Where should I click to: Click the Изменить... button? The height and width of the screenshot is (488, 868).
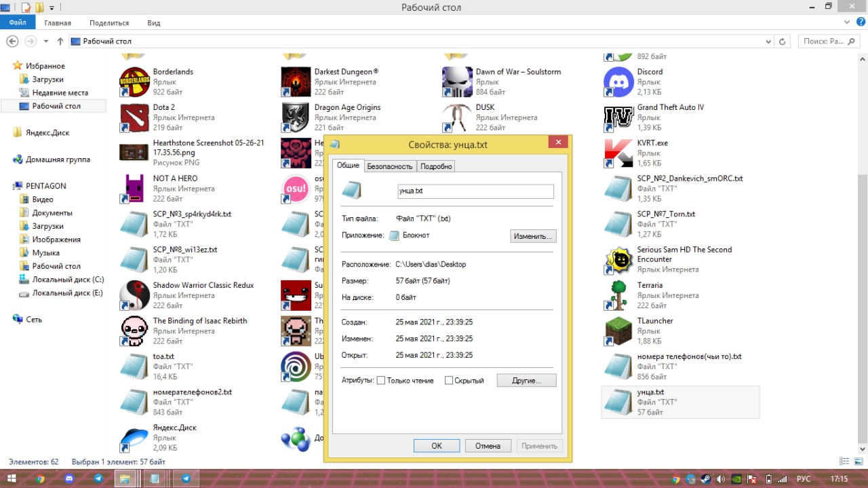click(534, 236)
